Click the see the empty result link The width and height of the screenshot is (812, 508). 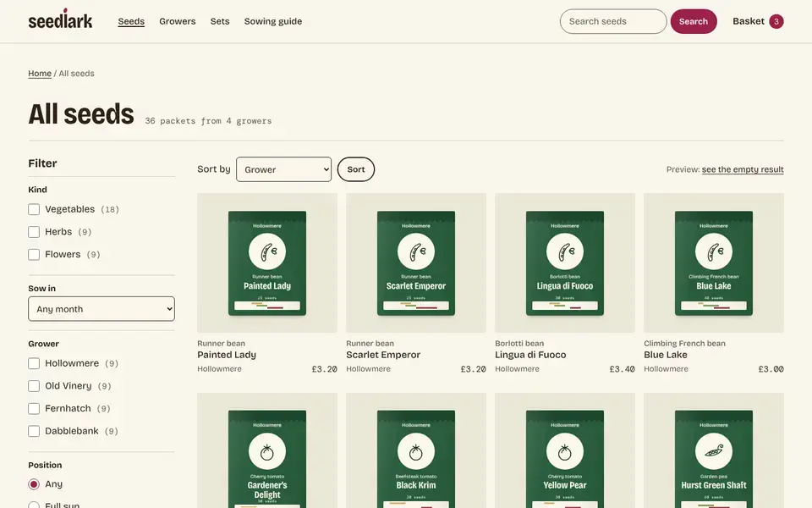point(743,169)
